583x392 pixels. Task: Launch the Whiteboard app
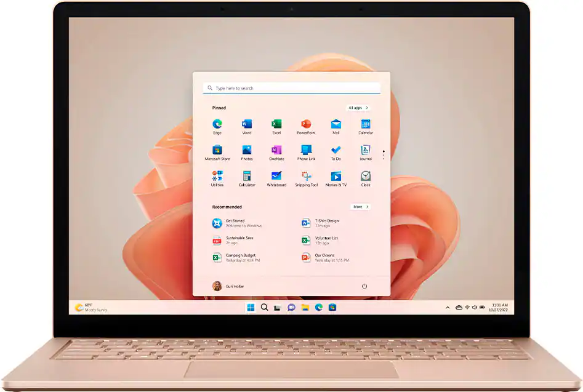tap(276, 177)
